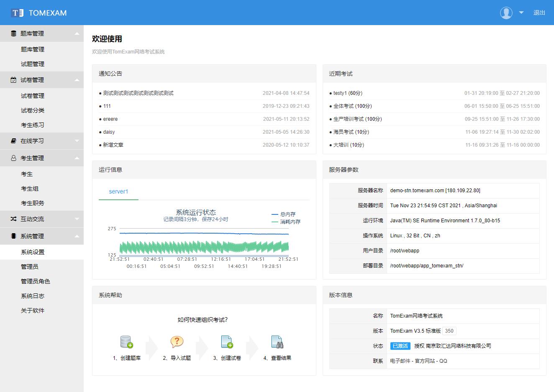Screen dimensions: 554x392
Task: Click the 题库管理 database icon in sidebar
Action: click(x=13, y=33)
